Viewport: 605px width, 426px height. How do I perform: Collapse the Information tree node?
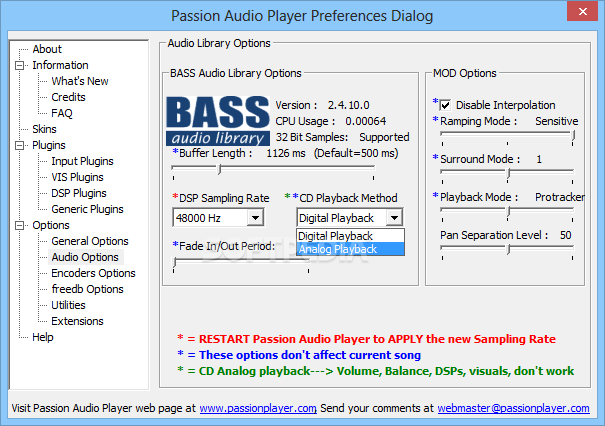click(x=19, y=65)
